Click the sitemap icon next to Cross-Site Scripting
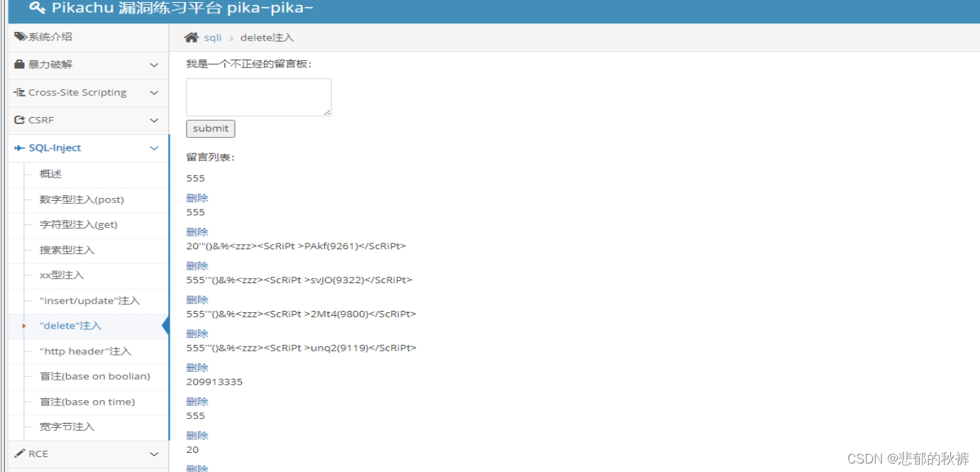Image resolution: width=980 pixels, height=472 pixels. 18,92
